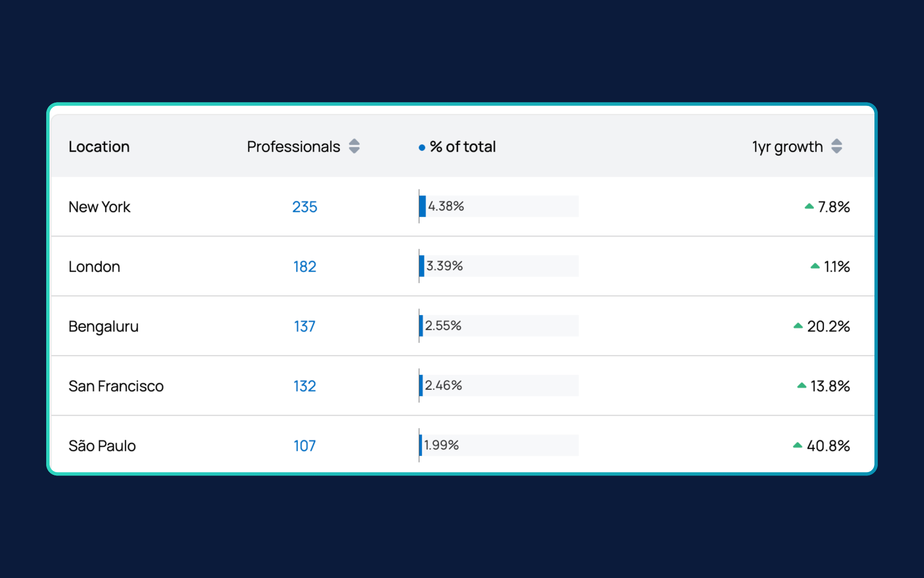
Task: Click green growth arrow beside 7.8%
Action: pyautogui.click(x=809, y=206)
